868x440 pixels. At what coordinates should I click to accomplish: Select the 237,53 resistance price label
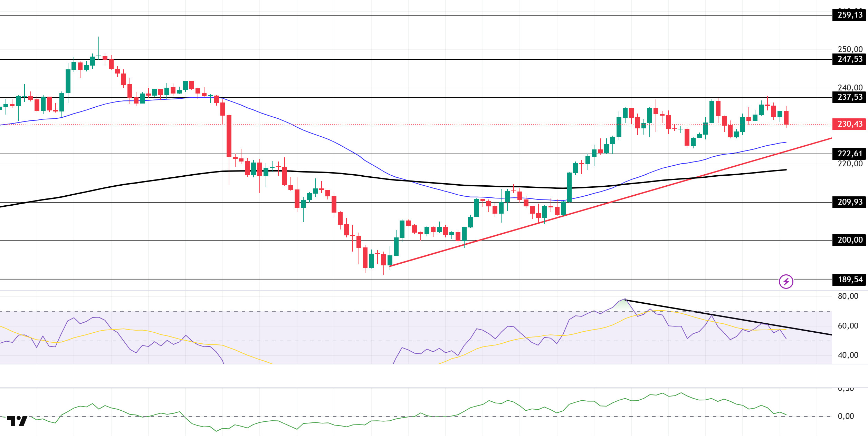[x=849, y=97]
